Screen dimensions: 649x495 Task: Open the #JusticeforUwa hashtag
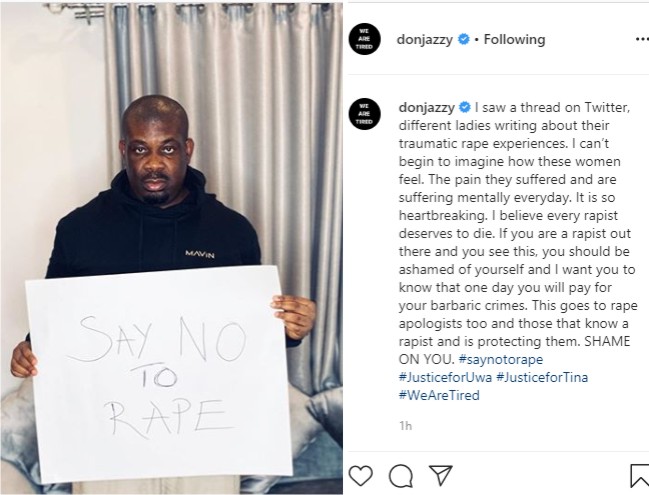pos(445,377)
